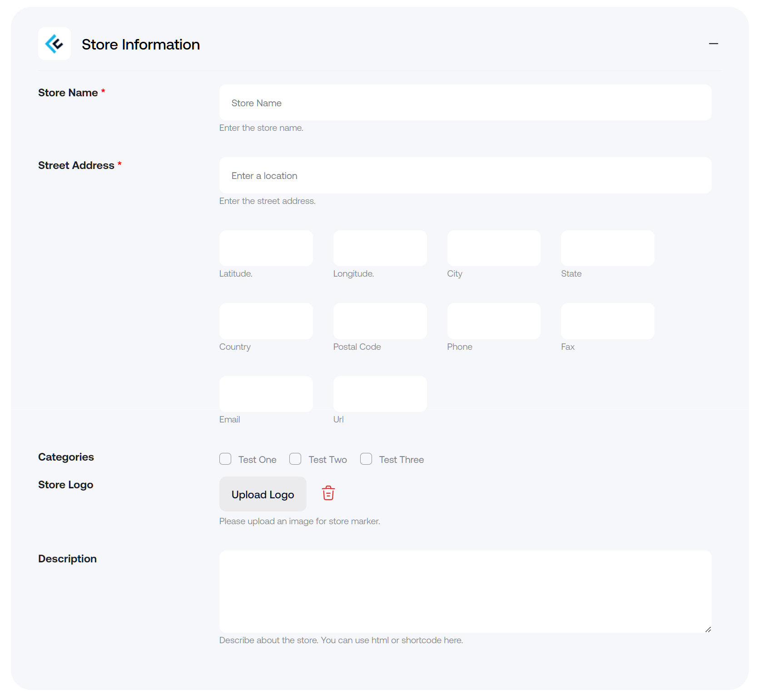Click the red trash icon to remove logo
Screen dimensions: 759x700
[328, 493]
